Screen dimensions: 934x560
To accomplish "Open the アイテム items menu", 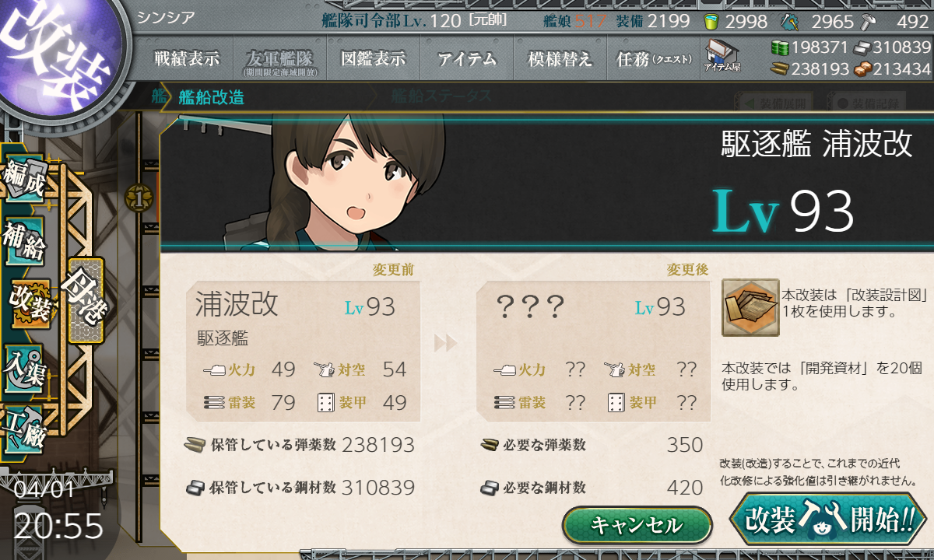I will [x=466, y=58].
